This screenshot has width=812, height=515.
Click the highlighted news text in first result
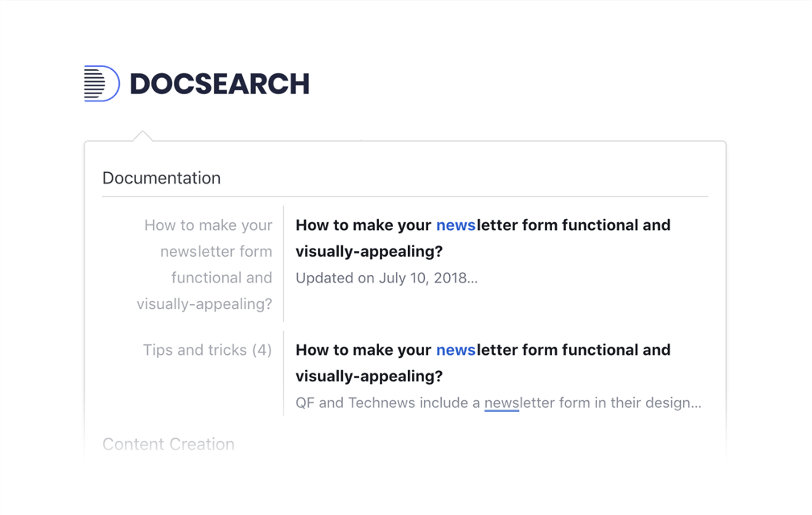point(455,225)
